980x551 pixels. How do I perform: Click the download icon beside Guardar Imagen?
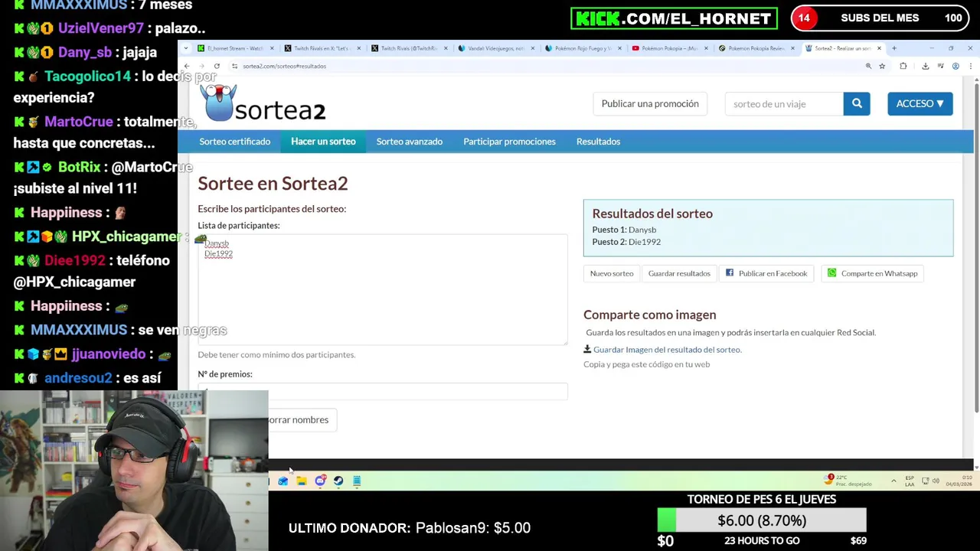point(587,349)
